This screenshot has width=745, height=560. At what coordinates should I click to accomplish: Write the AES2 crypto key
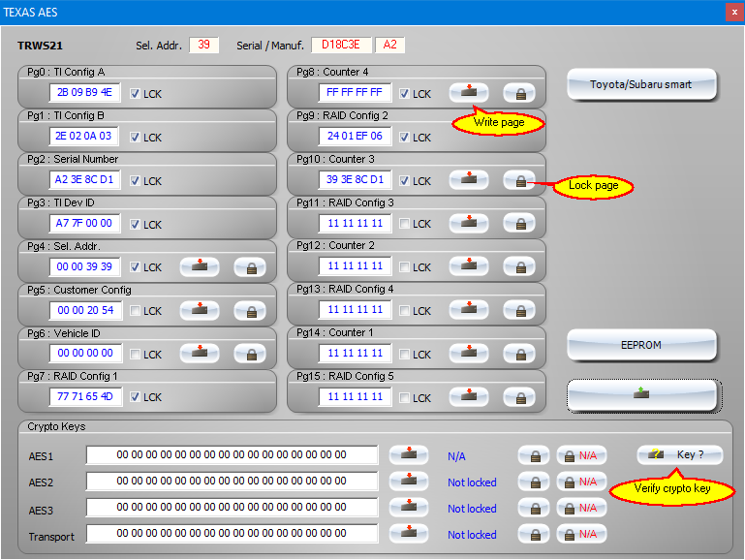(409, 481)
